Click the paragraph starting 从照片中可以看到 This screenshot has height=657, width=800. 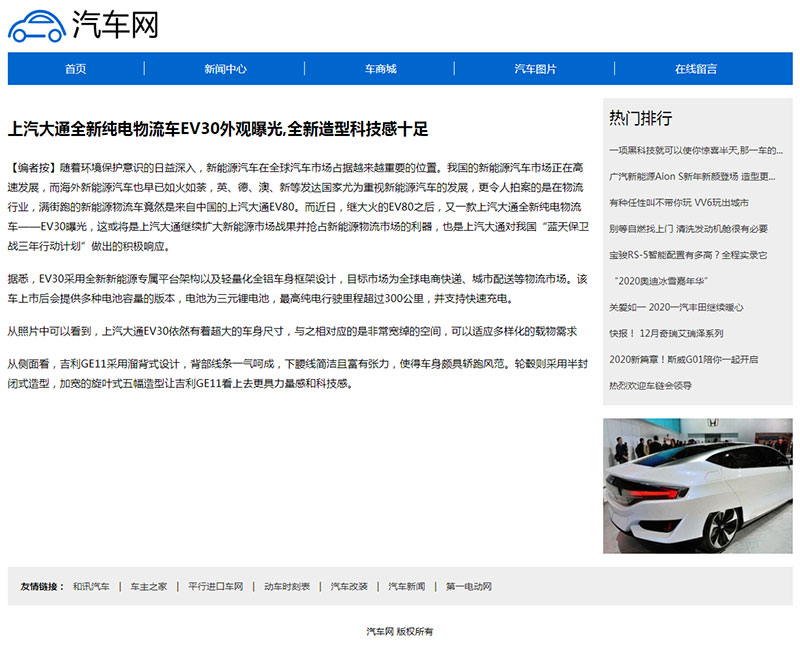[292, 331]
